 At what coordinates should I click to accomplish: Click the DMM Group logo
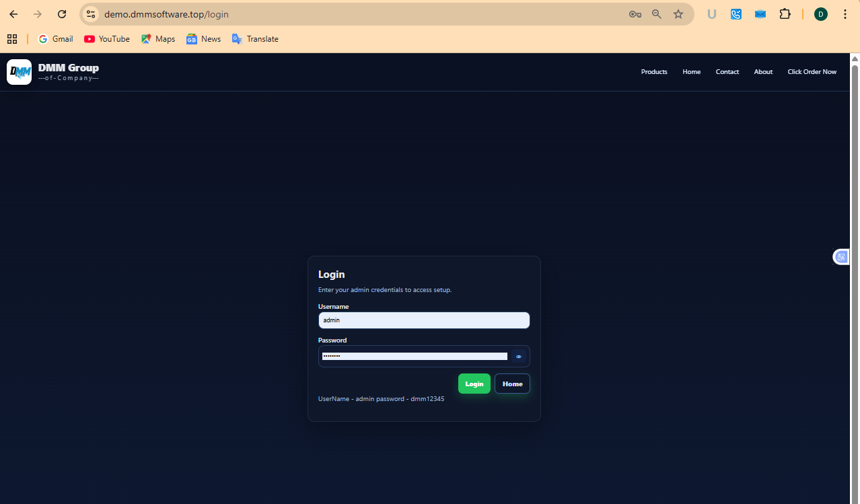pos(19,71)
